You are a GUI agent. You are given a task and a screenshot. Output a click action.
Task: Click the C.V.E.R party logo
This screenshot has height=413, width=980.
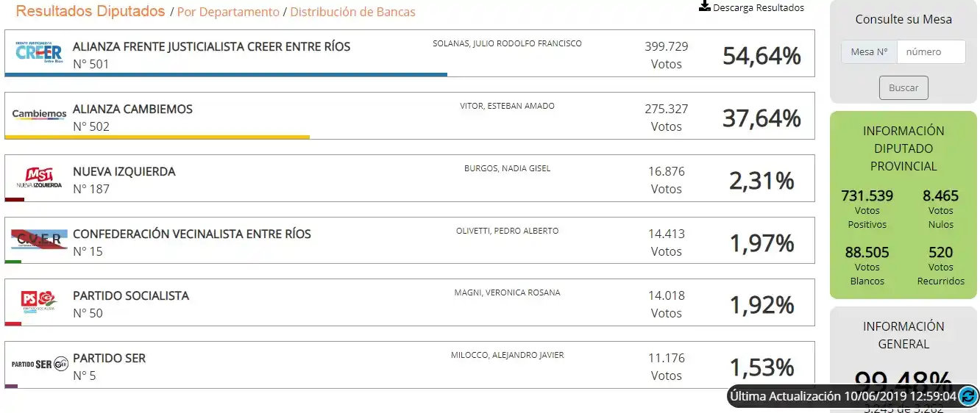pos(39,240)
